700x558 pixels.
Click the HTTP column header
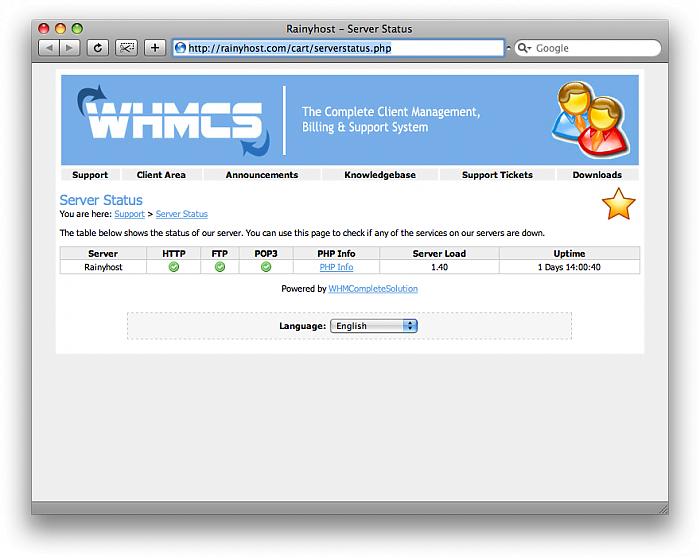point(174,254)
